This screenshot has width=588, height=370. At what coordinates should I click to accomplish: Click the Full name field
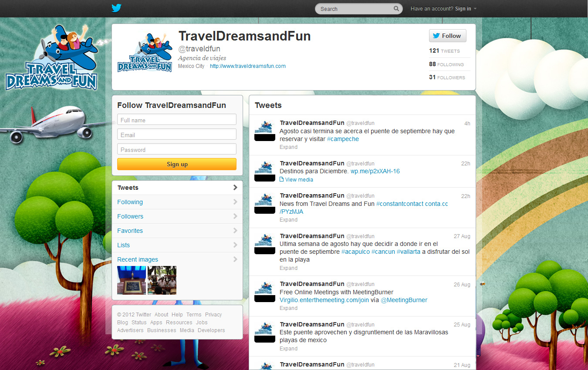click(177, 120)
